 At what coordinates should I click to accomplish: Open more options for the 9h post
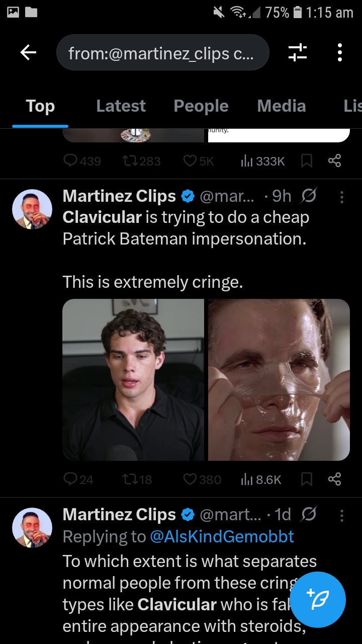click(342, 197)
